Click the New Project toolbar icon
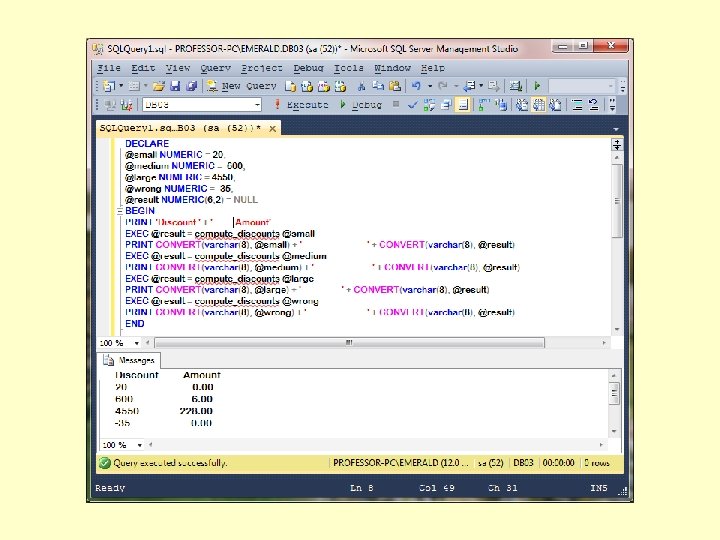 pyautogui.click(x=109, y=86)
